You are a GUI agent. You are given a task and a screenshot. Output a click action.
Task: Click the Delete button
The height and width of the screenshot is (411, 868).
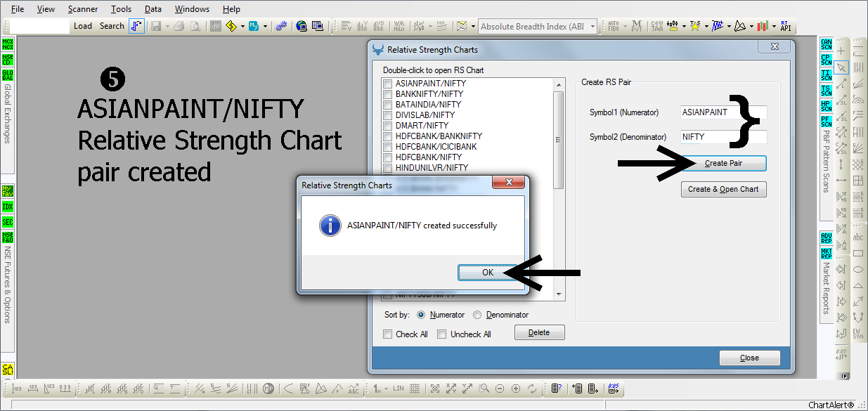click(539, 332)
